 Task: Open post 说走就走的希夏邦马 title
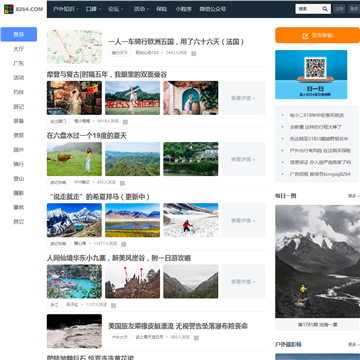pyautogui.click(x=99, y=197)
